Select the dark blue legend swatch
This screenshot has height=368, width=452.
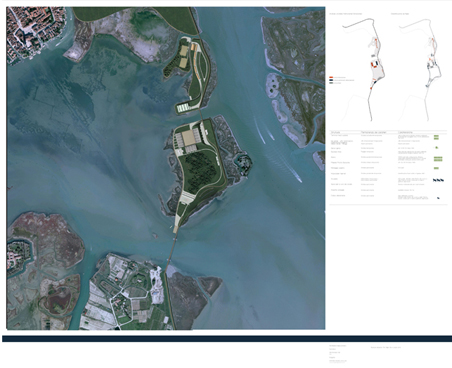[x=331, y=80]
